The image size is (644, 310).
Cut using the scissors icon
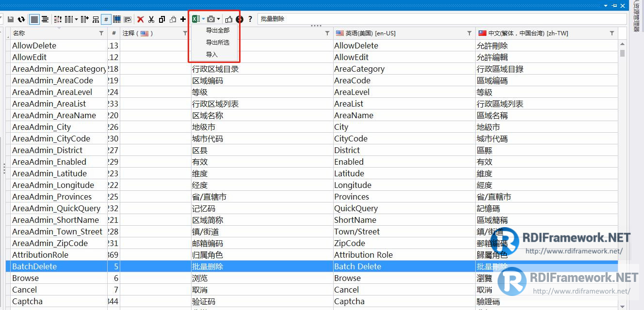151,19
